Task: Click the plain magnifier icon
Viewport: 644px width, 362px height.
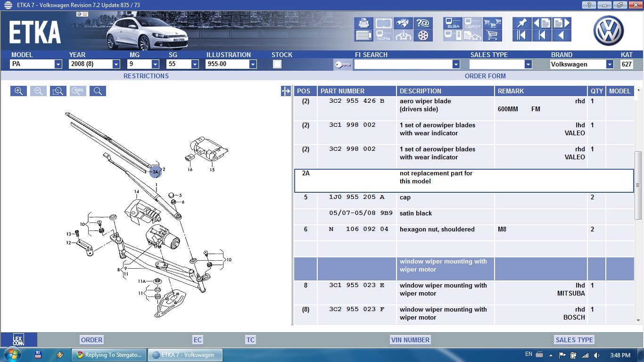Action: tap(98, 91)
